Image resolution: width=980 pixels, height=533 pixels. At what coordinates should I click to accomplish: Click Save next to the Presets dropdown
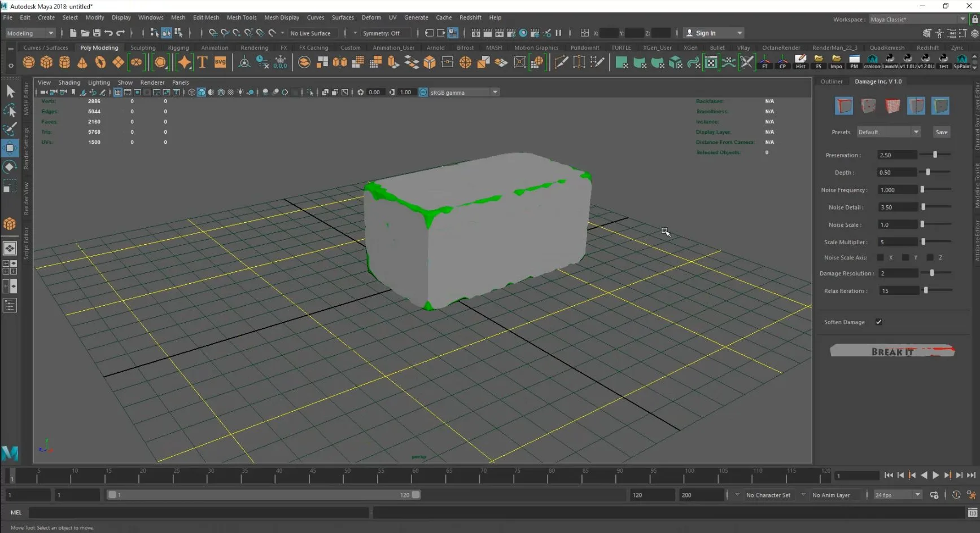941,131
